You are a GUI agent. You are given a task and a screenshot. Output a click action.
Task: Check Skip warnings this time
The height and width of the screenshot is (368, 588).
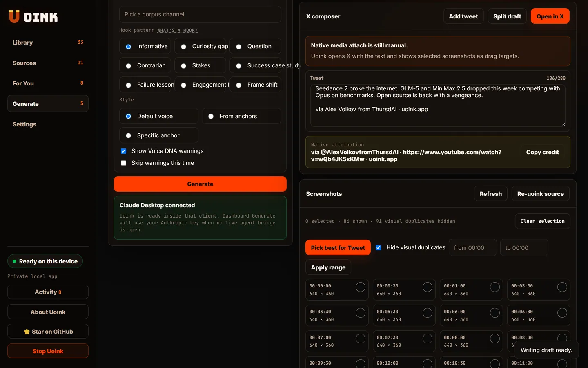tap(123, 163)
